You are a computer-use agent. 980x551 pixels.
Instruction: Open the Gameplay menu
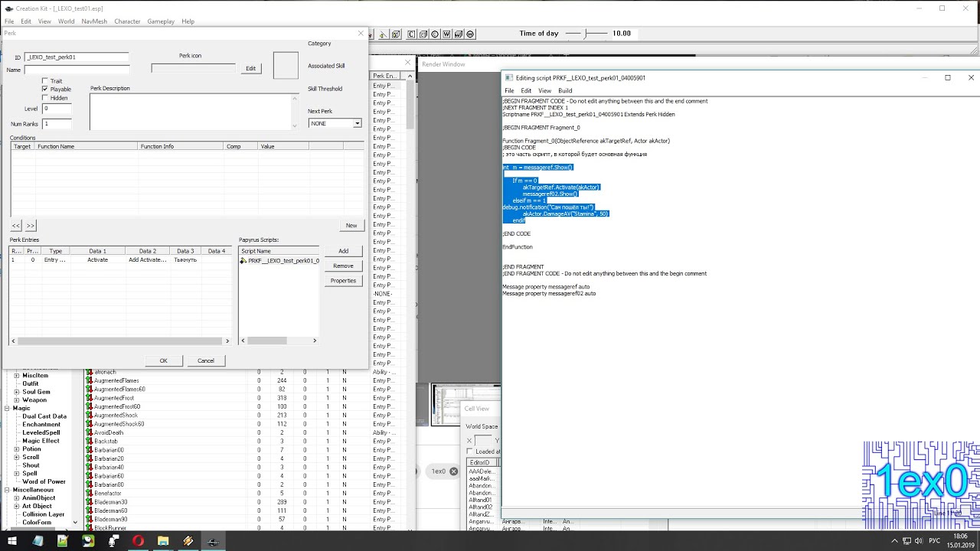click(161, 21)
